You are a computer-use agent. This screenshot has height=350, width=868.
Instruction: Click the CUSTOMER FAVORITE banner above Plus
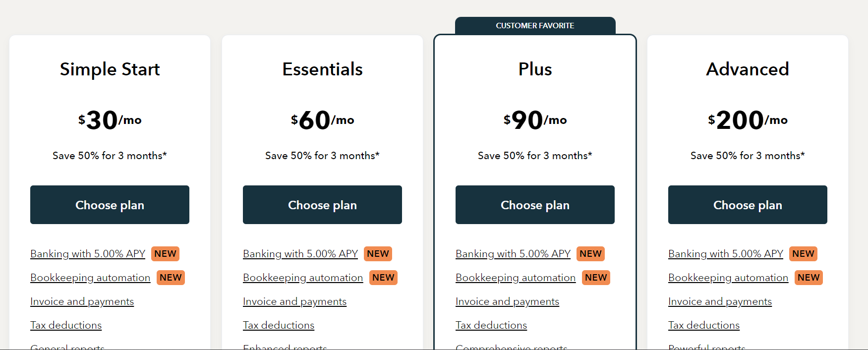coord(535,25)
